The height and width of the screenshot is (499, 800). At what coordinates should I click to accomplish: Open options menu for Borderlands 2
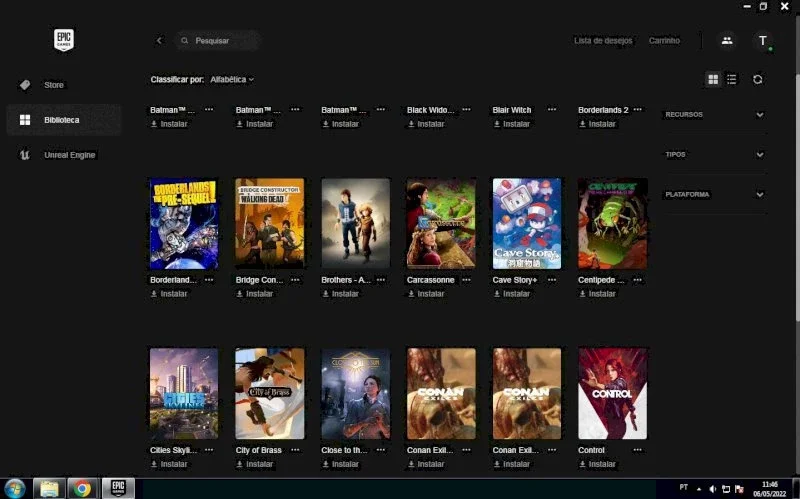(x=637, y=110)
